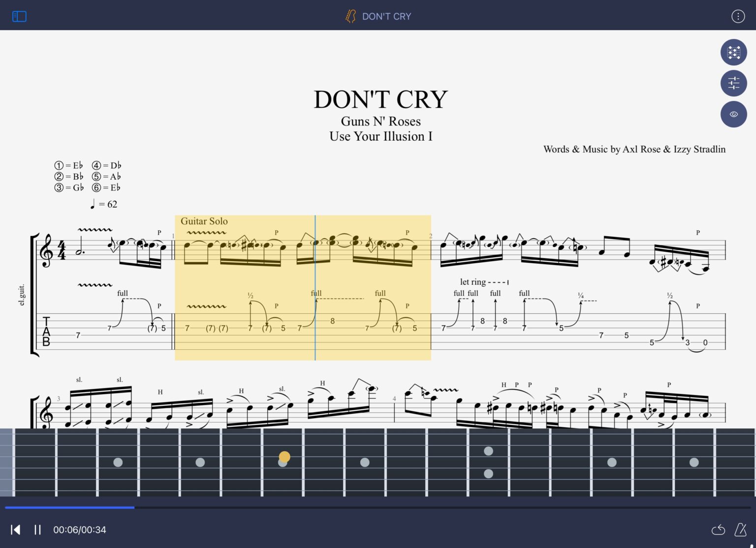Toggle loop playback mode

pos(718,530)
